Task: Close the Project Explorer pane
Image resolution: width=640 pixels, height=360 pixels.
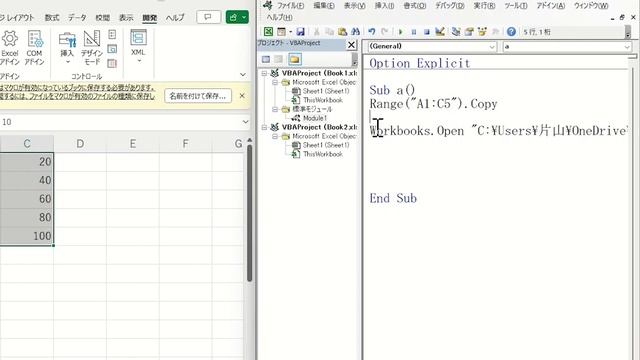Action: (351, 44)
